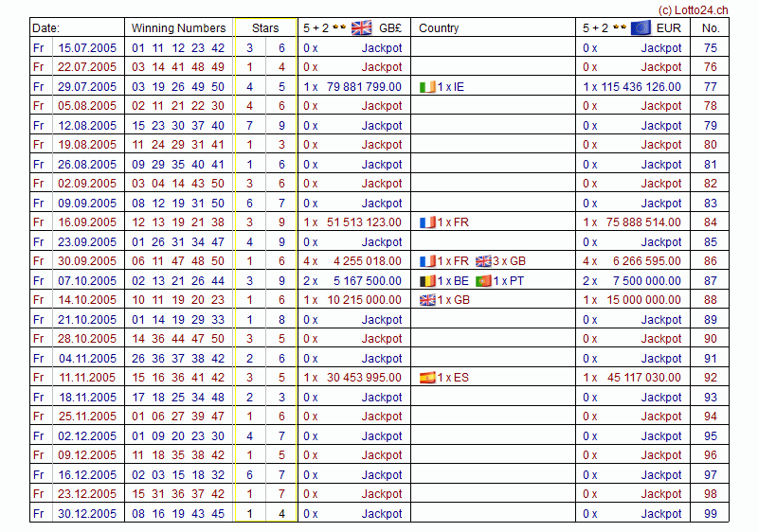This screenshot has width=758, height=532.
Task: Click the UK flag in draw 88 row
Action: pos(427,300)
